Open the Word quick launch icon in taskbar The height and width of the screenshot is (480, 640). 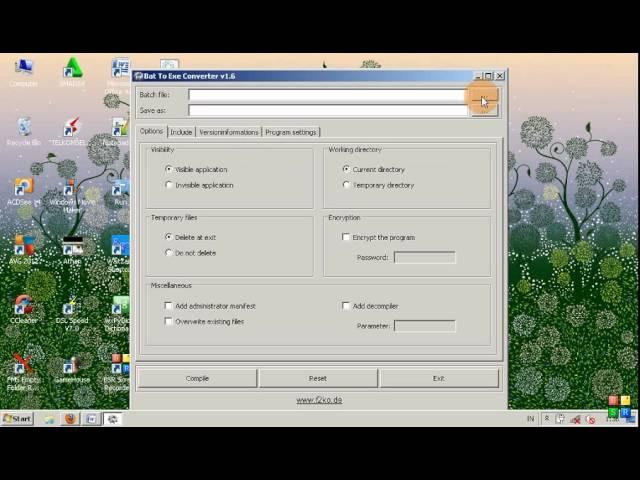tap(91, 419)
